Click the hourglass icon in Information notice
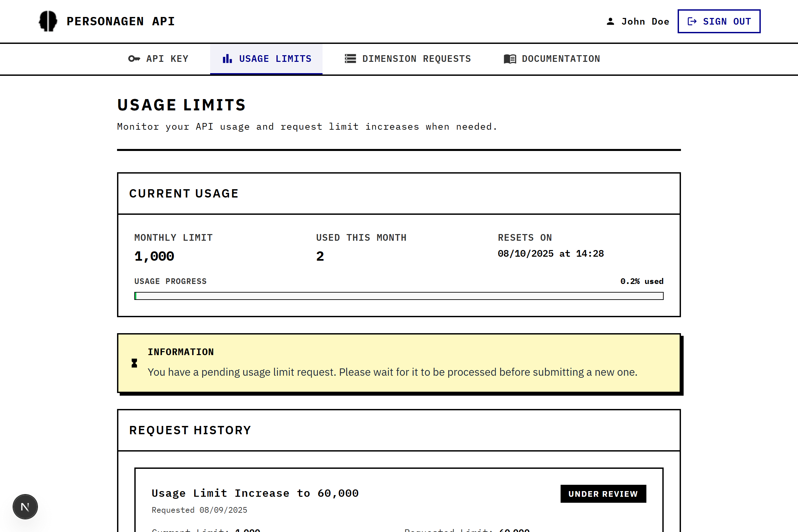The width and height of the screenshot is (798, 532). [x=134, y=363]
